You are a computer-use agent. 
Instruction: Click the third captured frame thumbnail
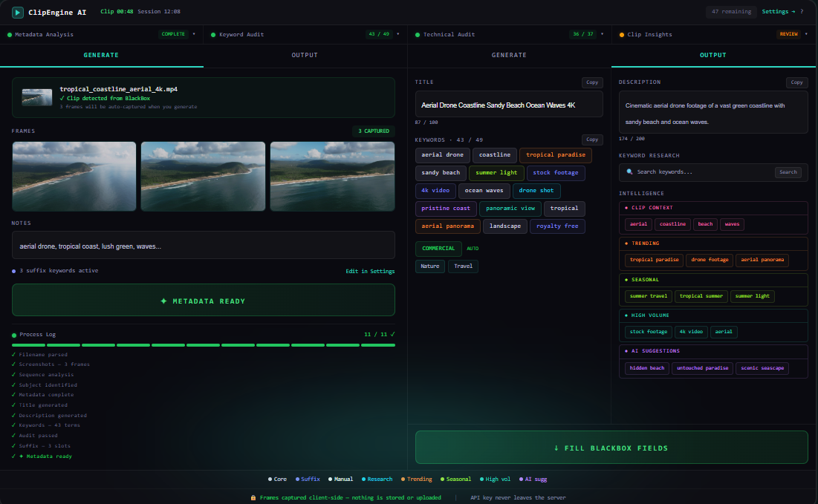(x=332, y=176)
